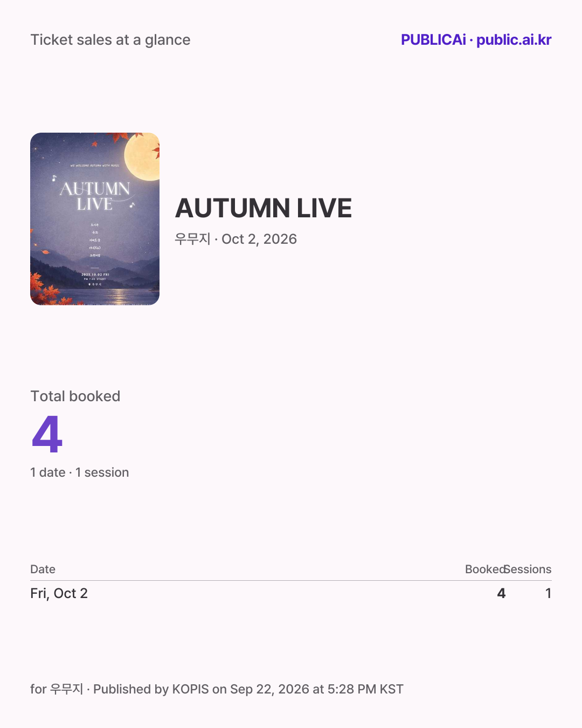Select the AUTUMN LIVE event title heading
582x728 pixels.
[264, 208]
